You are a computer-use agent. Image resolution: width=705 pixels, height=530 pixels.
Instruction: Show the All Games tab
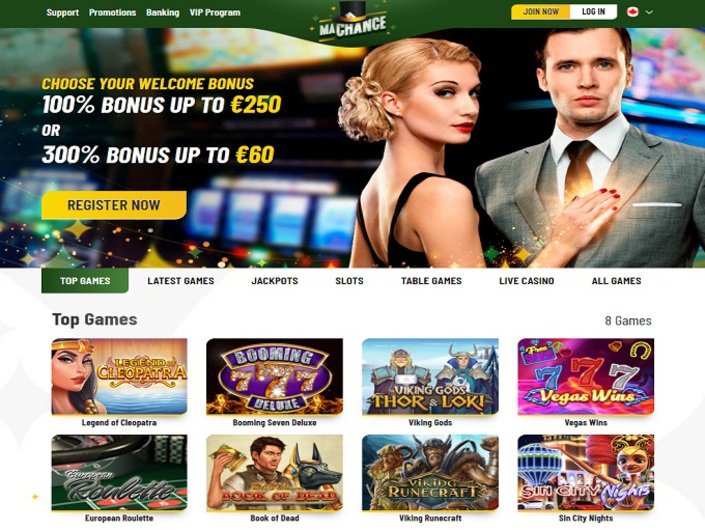[616, 281]
